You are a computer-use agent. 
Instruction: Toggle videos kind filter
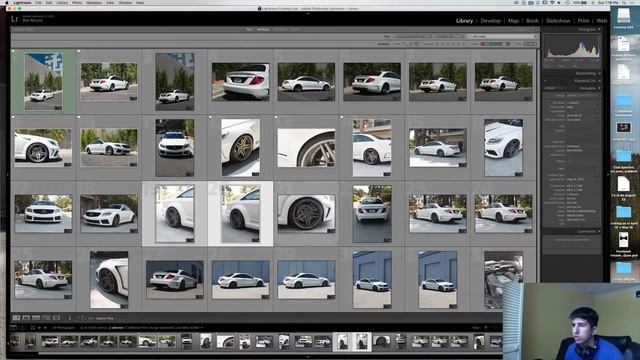pyautogui.click(x=534, y=44)
